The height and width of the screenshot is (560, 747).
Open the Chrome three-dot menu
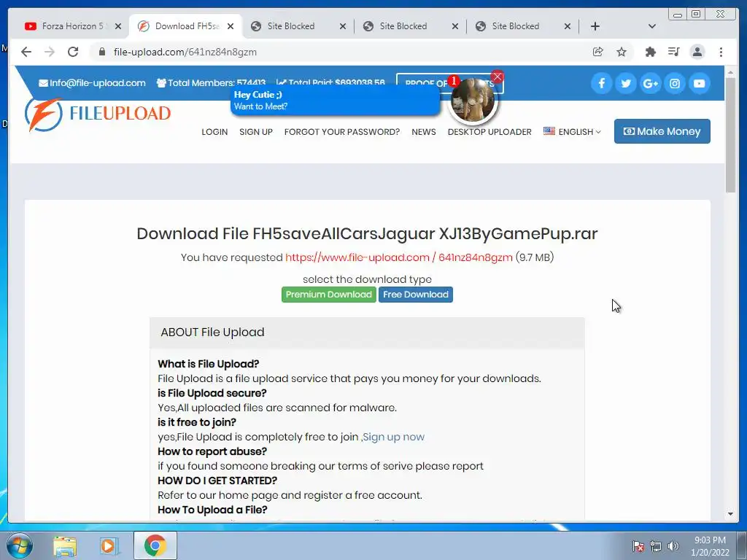pos(721,52)
